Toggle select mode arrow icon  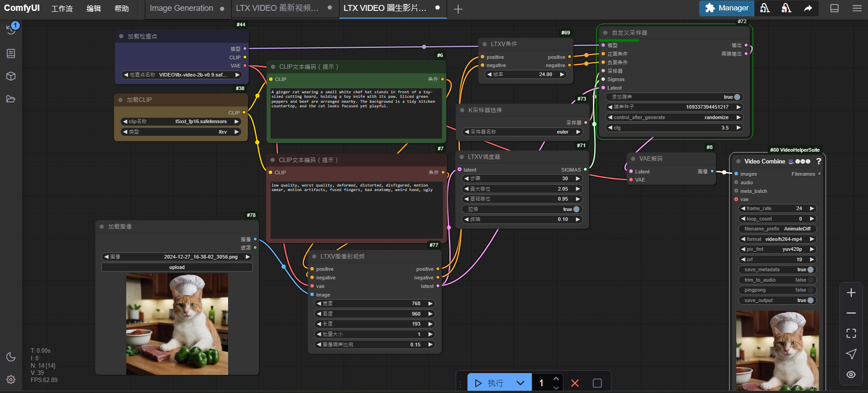tap(851, 354)
